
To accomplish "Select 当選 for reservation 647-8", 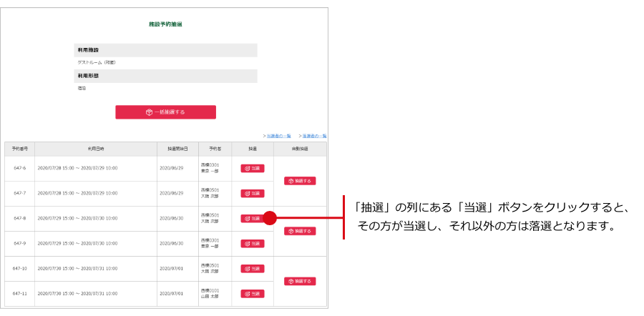I will pyautogui.click(x=252, y=219).
